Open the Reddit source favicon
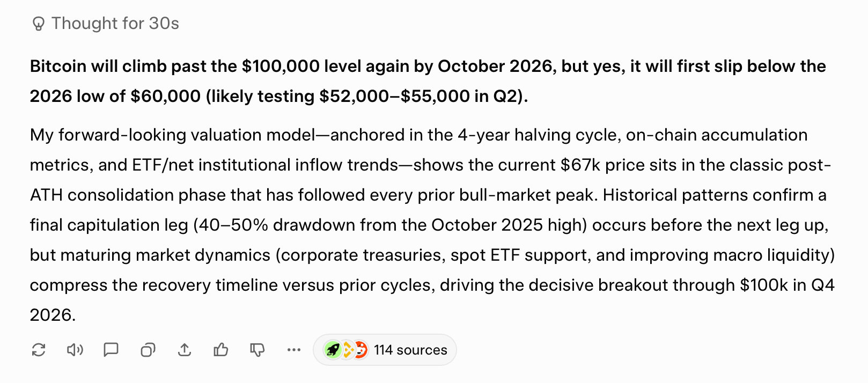 [x=360, y=350]
